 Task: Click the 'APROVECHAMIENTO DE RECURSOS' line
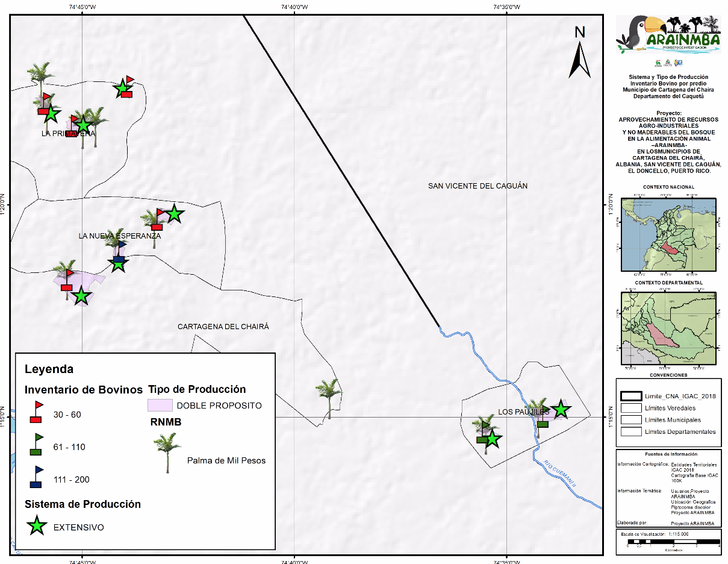(x=669, y=119)
